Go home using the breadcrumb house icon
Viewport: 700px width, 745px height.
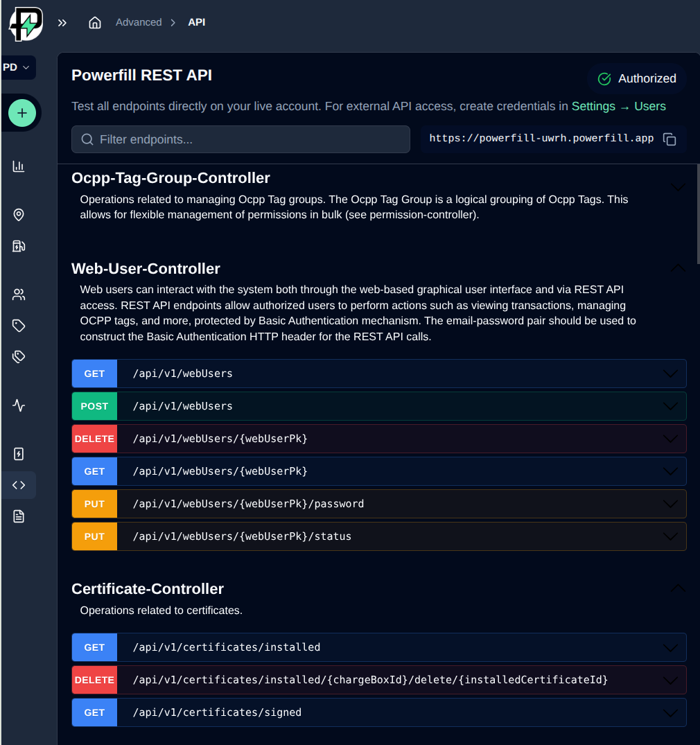pyautogui.click(x=94, y=21)
